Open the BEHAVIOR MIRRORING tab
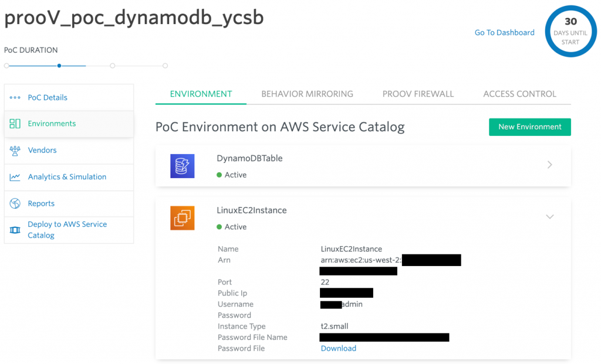 pos(308,94)
